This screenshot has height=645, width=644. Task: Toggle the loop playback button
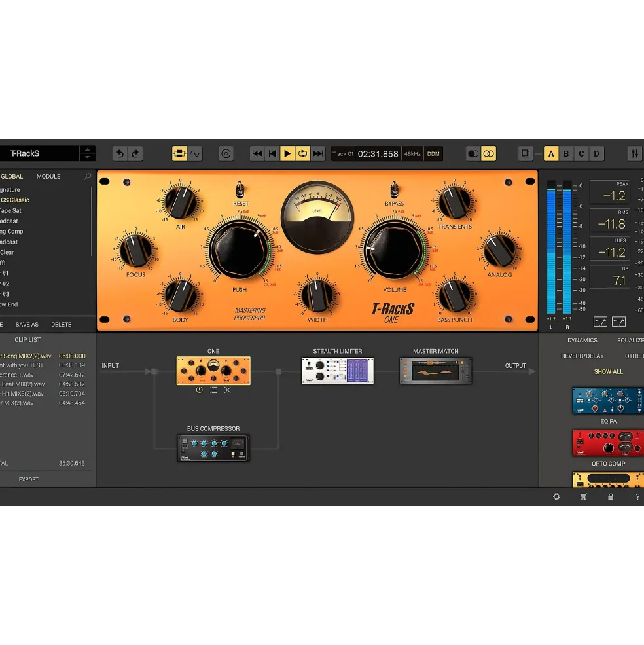(x=302, y=154)
